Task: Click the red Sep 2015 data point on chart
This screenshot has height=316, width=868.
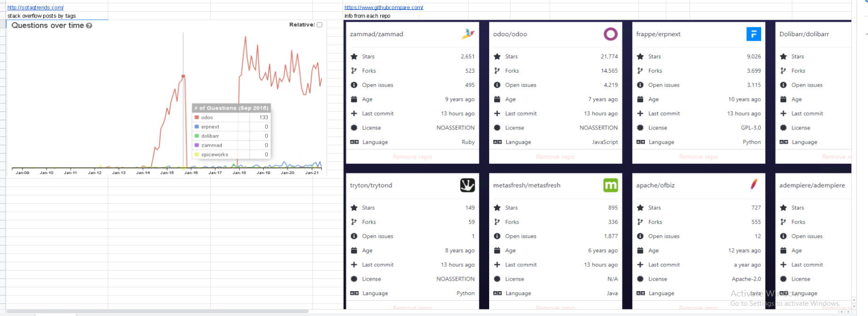Action: tap(183, 76)
